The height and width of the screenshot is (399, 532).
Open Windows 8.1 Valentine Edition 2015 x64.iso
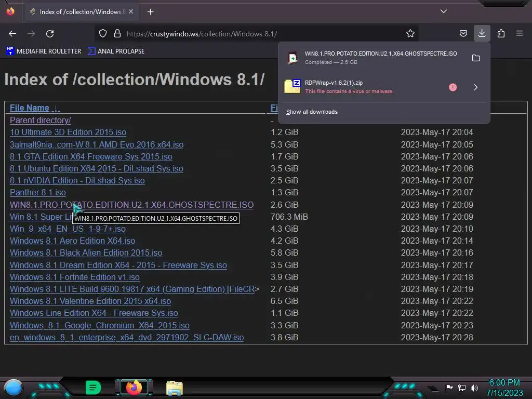[90, 301]
